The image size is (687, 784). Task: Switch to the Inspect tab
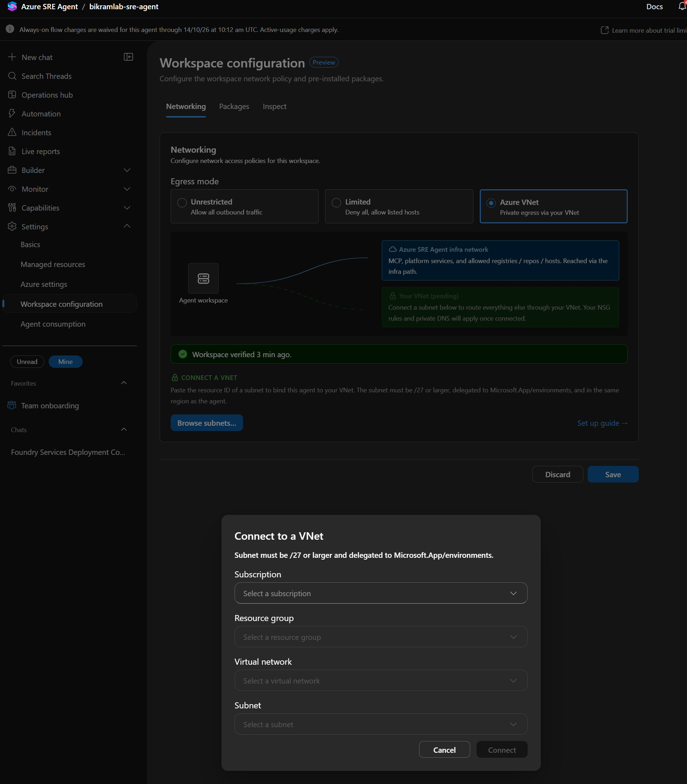coord(275,106)
